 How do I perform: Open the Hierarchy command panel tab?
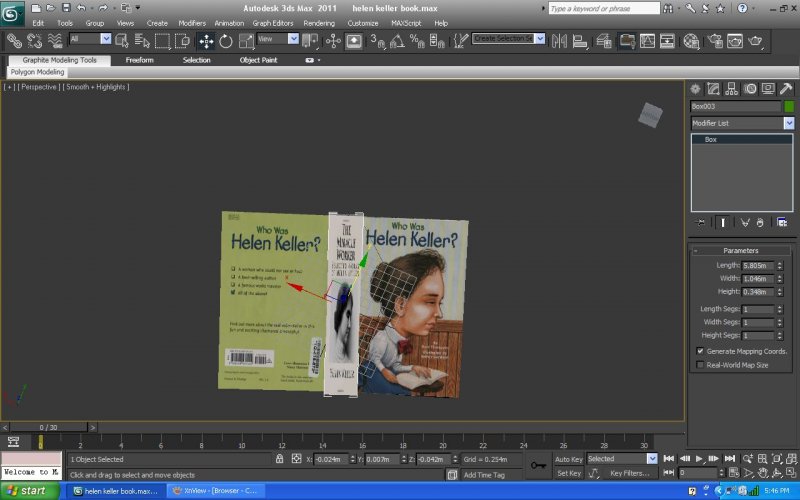click(x=732, y=89)
